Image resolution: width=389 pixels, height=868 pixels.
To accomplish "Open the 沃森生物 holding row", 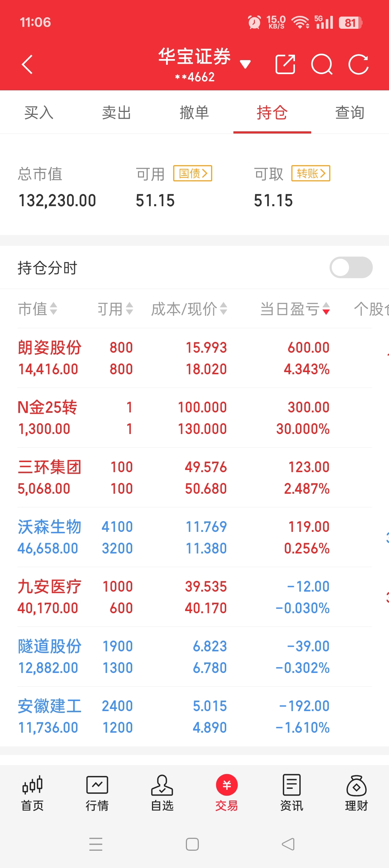I will (x=194, y=537).
